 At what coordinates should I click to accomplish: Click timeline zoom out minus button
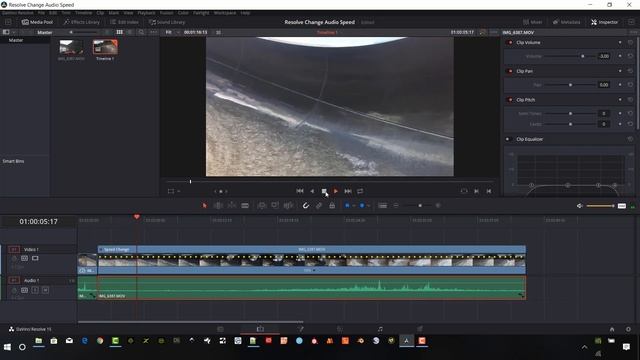point(396,206)
